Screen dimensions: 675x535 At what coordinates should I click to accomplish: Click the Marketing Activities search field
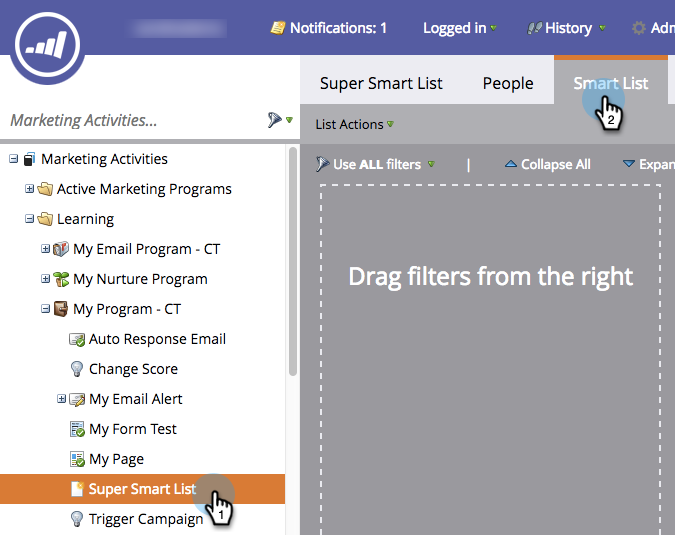coord(133,120)
